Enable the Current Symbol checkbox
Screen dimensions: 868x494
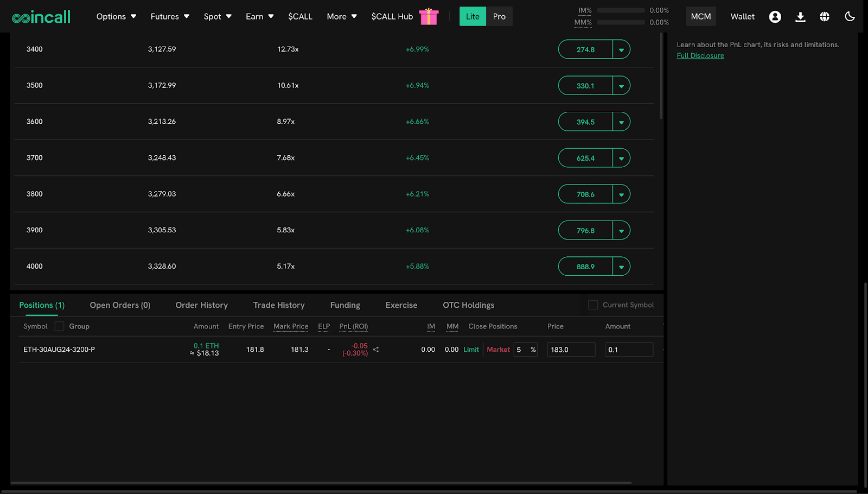(592, 305)
